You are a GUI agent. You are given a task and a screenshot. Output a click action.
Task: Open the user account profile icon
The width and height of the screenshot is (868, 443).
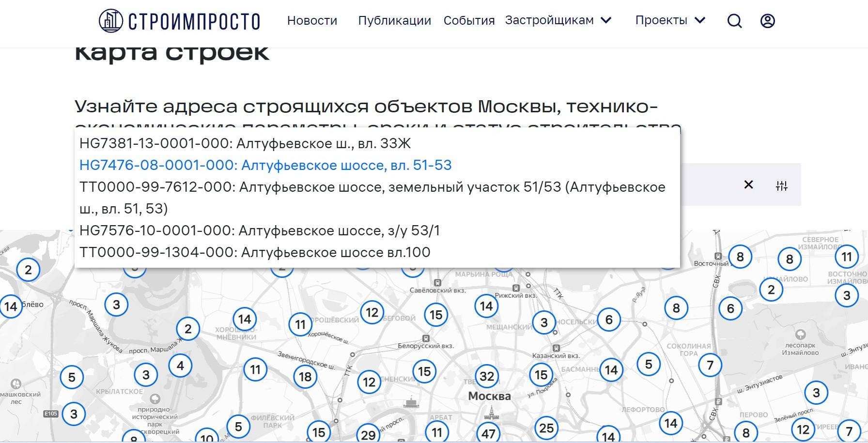pyautogui.click(x=768, y=21)
